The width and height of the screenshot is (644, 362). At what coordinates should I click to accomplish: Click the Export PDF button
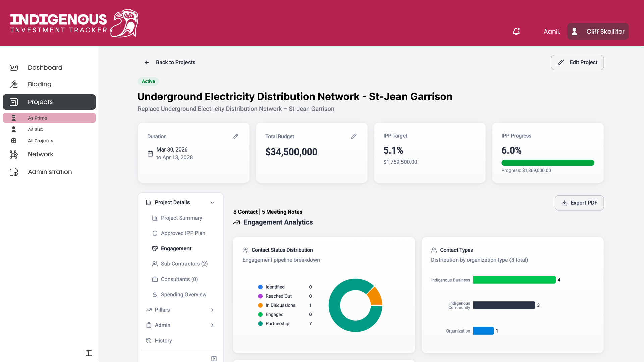tap(579, 203)
